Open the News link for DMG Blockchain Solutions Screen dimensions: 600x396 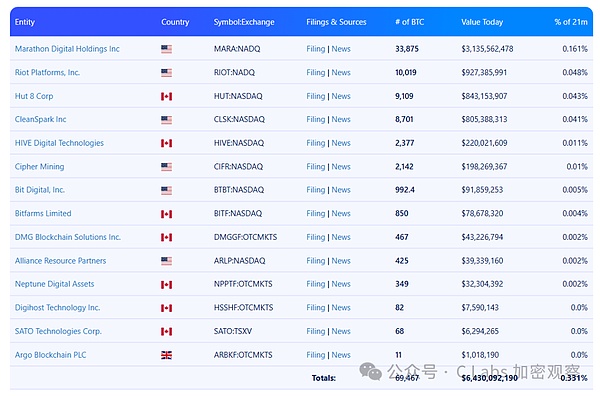[341, 237]
